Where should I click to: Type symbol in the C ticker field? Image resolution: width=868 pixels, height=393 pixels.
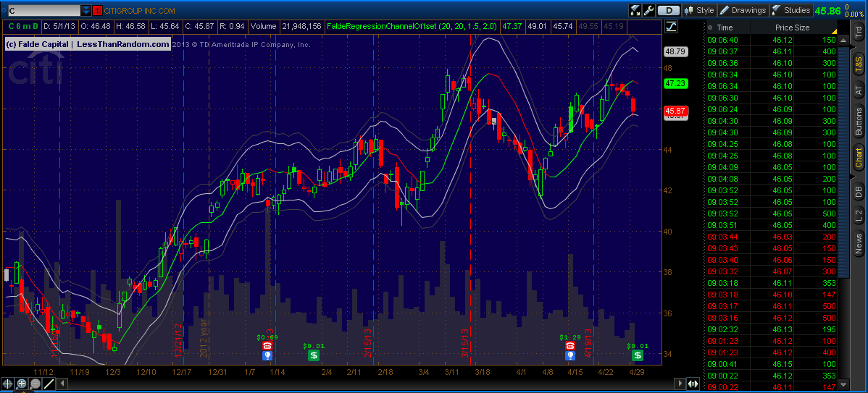[x=44, y=10]
